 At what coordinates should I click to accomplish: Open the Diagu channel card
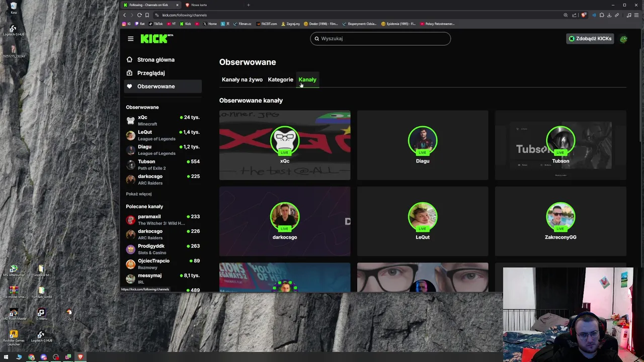pyautogui.click(x=423, y=145)
